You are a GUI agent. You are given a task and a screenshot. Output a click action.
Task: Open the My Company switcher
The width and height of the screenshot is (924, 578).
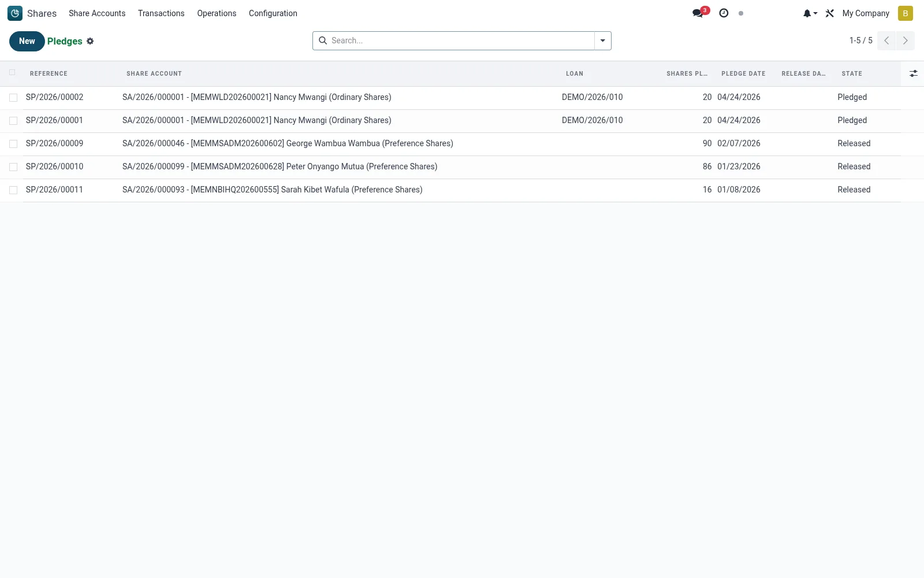point(866,13)
